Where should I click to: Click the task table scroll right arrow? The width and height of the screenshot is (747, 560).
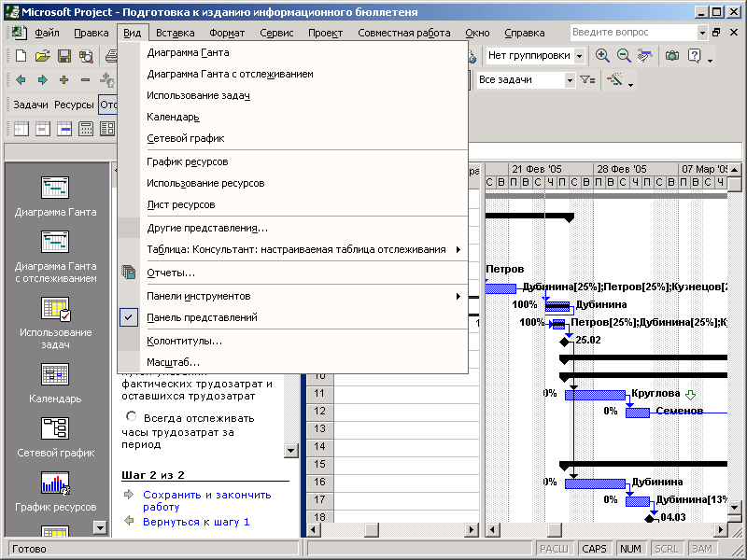click(x=472, y=529)
